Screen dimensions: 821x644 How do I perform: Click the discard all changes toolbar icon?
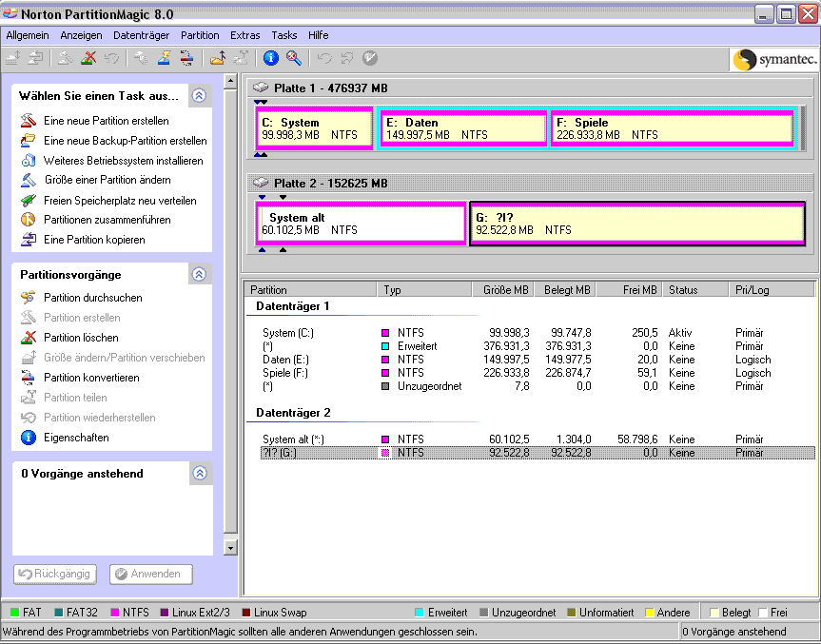pos(347,58)
